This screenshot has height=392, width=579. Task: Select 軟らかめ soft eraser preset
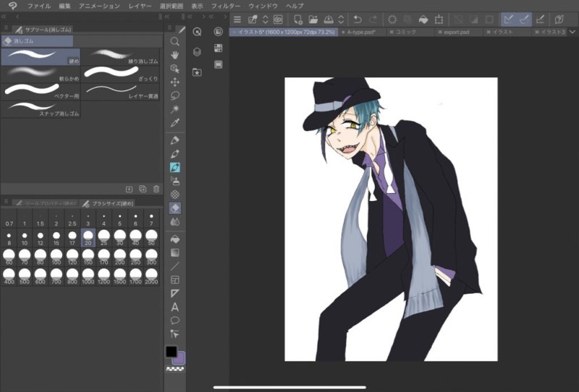coord(41,74)
